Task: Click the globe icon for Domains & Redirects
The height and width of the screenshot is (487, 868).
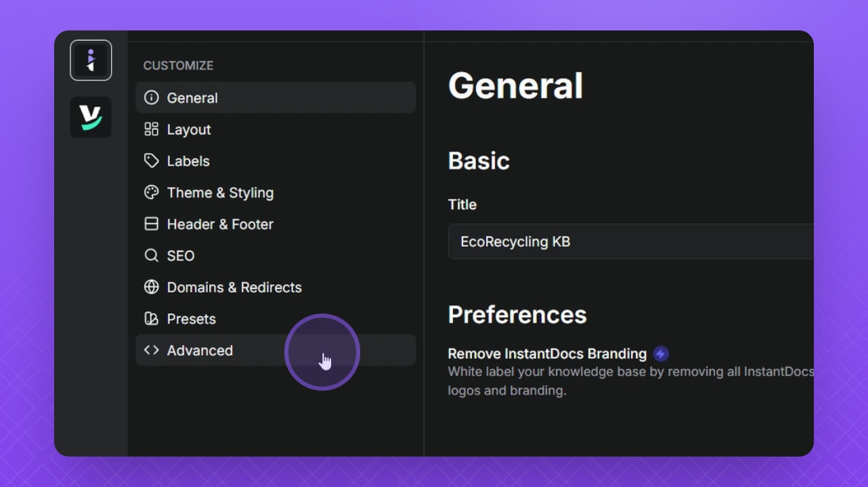Action: pyautogui.click(x=152, y=287)
